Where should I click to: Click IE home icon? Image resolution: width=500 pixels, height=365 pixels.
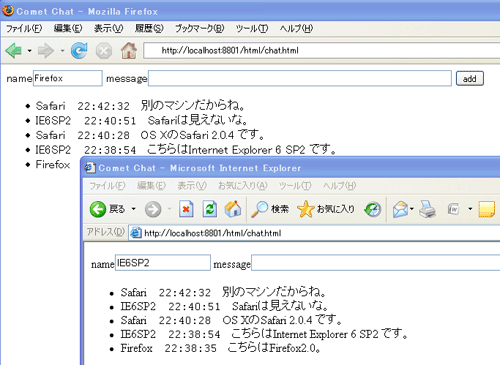pos(233,209)
